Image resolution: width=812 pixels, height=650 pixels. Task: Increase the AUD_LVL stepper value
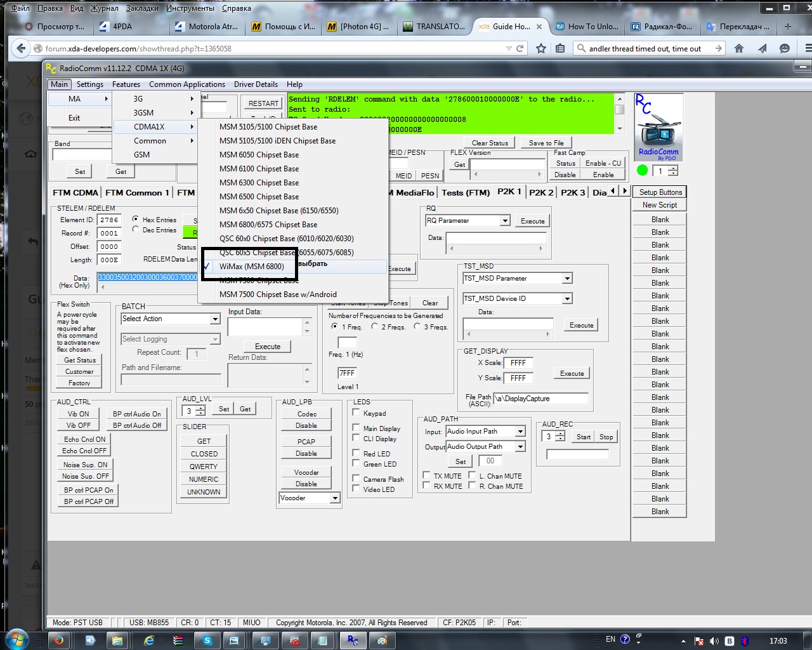click(x=200, y=408)
